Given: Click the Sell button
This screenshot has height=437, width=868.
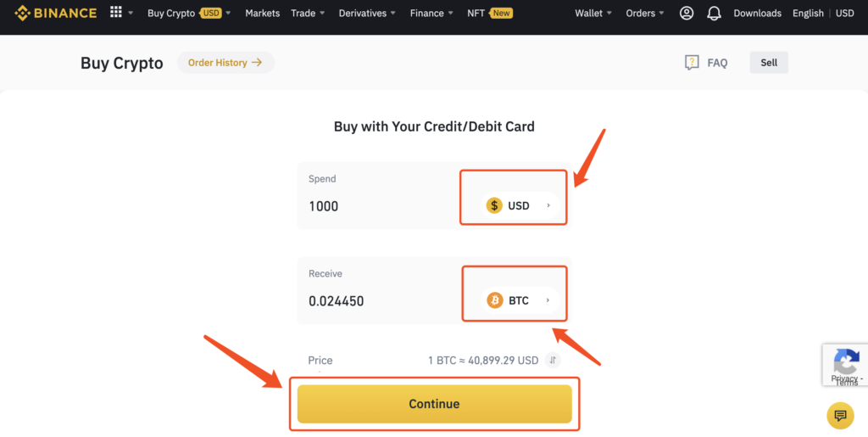Looking at the screenshot, I should tap(769, 63).
